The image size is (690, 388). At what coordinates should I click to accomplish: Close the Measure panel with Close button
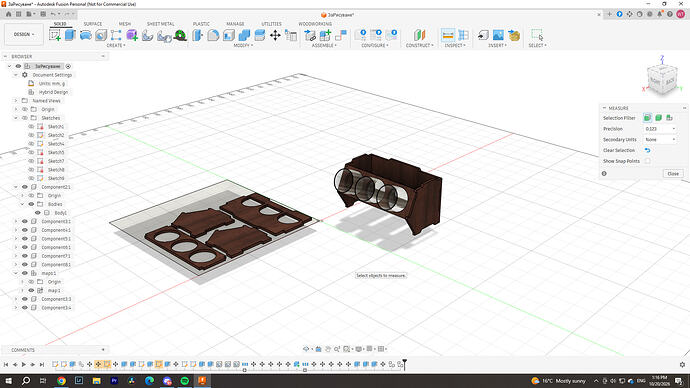[x=673, y=174]
